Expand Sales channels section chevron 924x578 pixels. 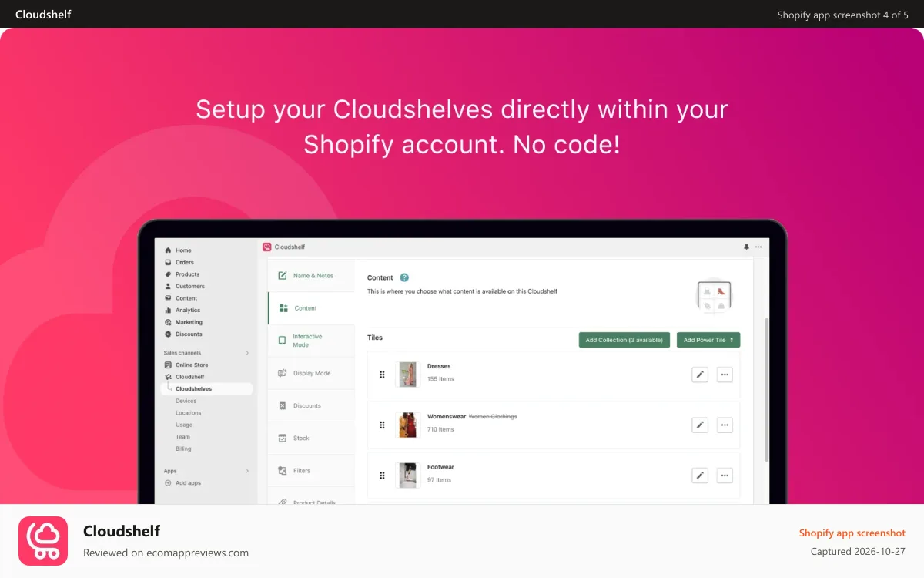(247, 353)
